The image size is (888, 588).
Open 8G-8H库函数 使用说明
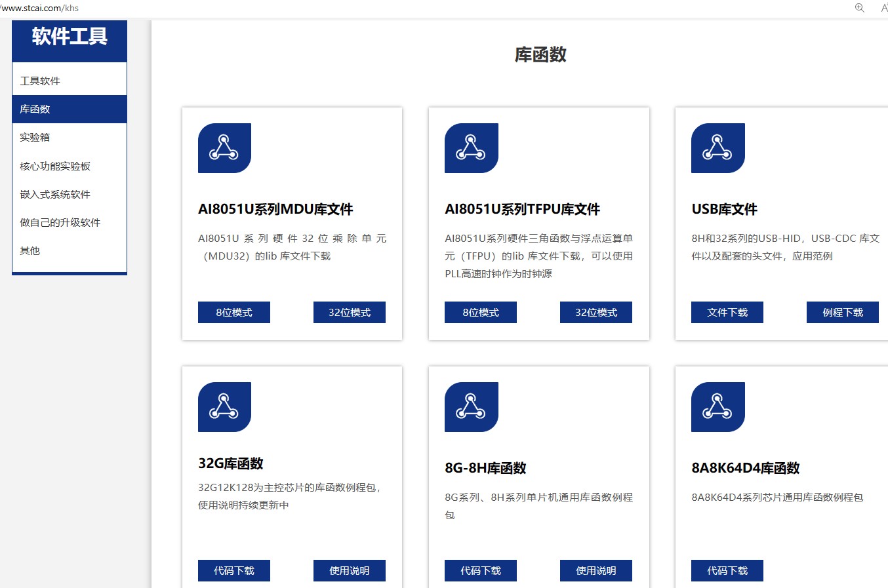click(596, 570)
